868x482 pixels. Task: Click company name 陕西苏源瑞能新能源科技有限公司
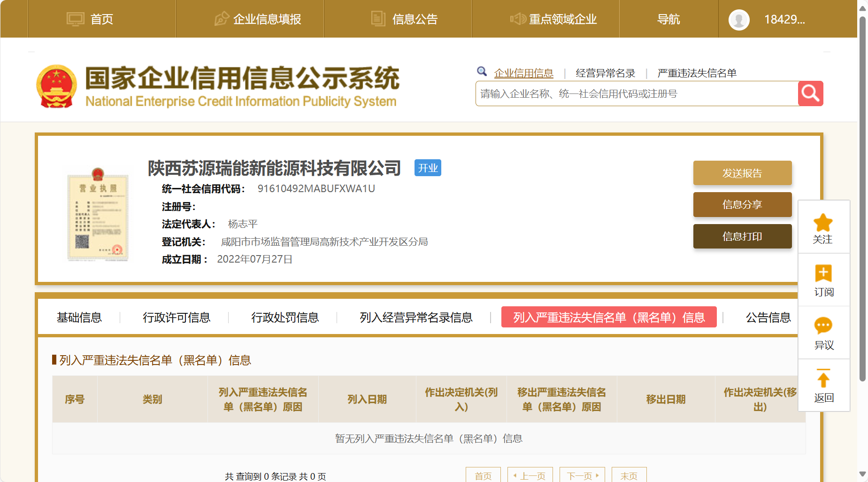click(x=274, y=168)
